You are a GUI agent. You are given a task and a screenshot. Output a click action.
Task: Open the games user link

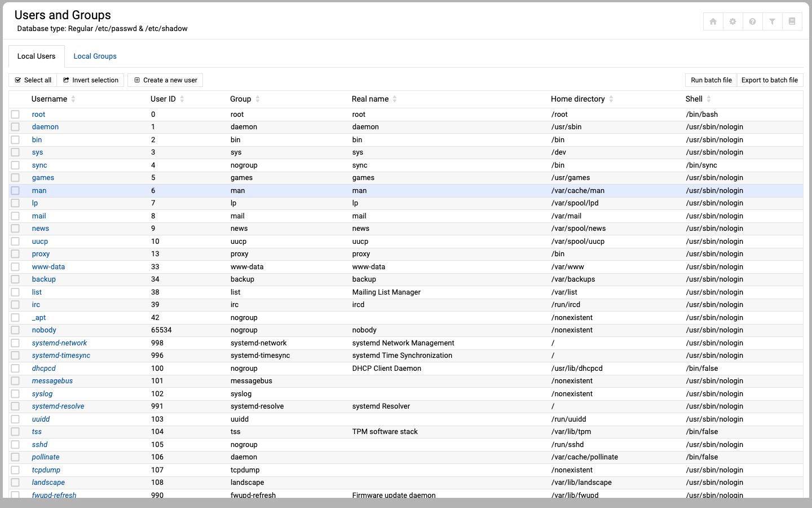(x=43, y=178)
